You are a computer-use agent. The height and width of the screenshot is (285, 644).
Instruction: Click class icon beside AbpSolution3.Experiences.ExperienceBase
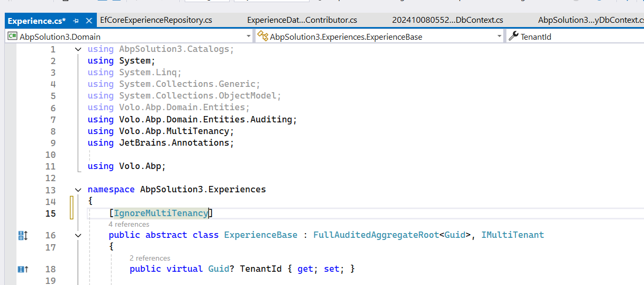point(262,37)
